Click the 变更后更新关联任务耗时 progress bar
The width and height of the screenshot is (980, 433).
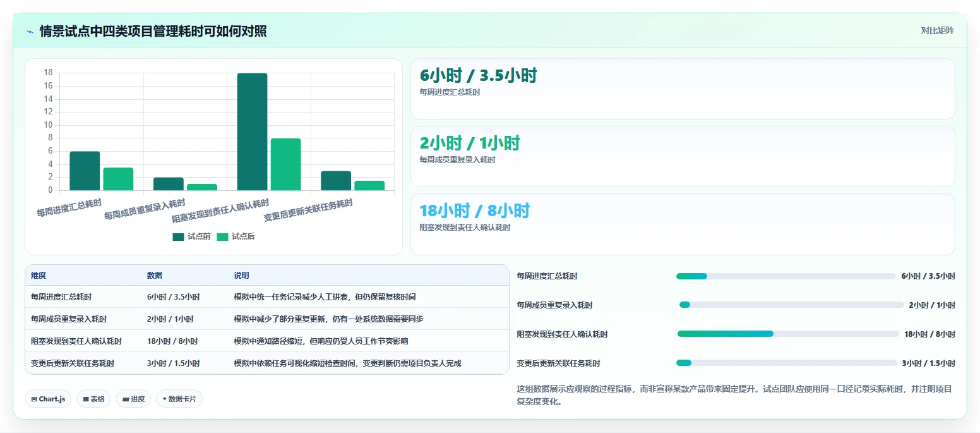[x=786, y=363]
